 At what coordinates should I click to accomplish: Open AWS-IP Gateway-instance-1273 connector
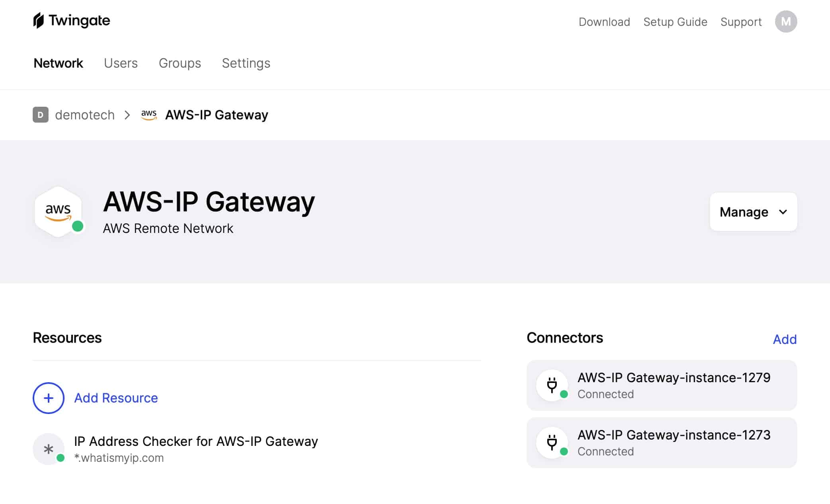(x=662, y=443)
